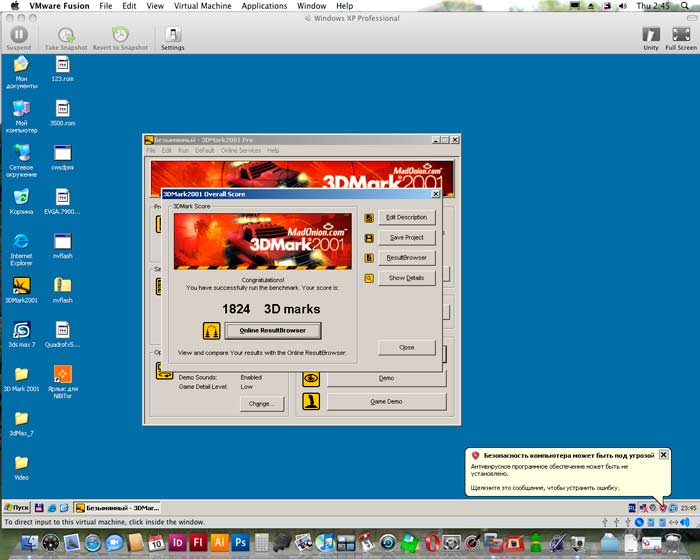Select the 3DMark2001 desktop shortcut
The width and height of the screenshot is (700, 560).
click(21, 290)
